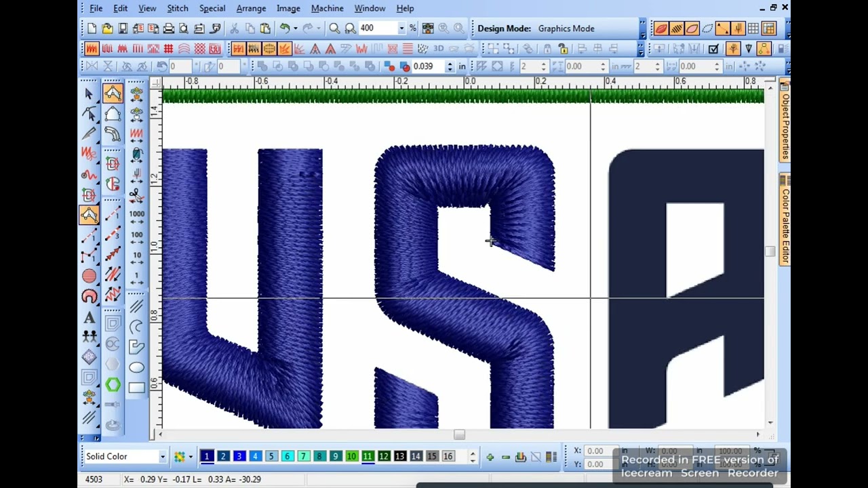The height and width of the screenshot is (488, 868).
Task: Open the Arrange menu
Action: (x=251, y=8)
